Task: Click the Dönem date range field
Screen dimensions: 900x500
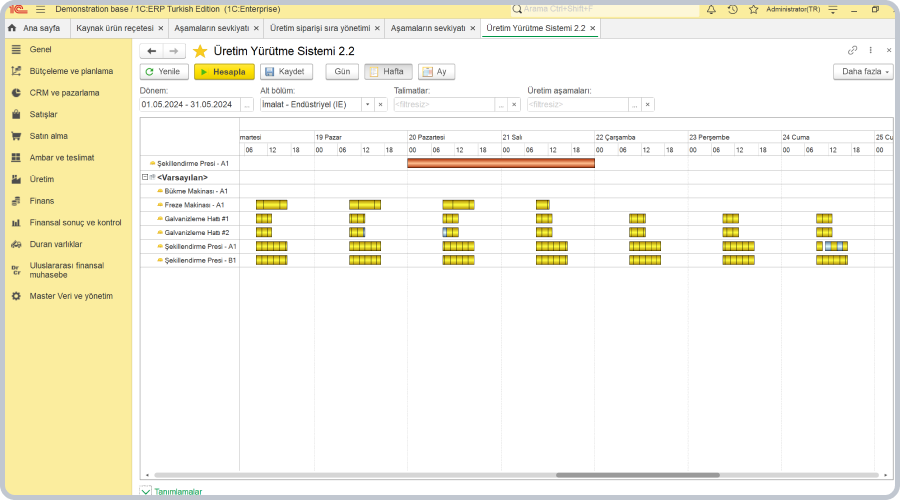Action: pos(190,104)
